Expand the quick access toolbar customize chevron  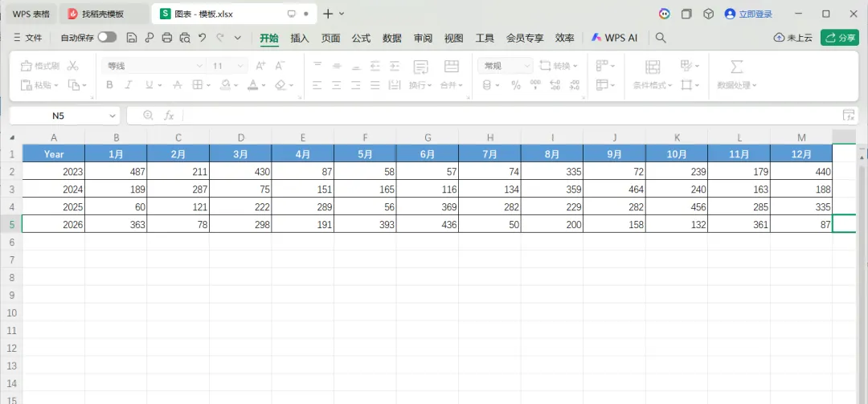(237, 38)
